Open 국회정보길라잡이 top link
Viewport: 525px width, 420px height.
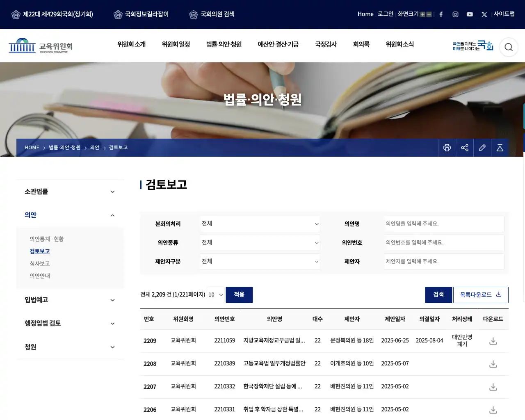coord(147,14)
